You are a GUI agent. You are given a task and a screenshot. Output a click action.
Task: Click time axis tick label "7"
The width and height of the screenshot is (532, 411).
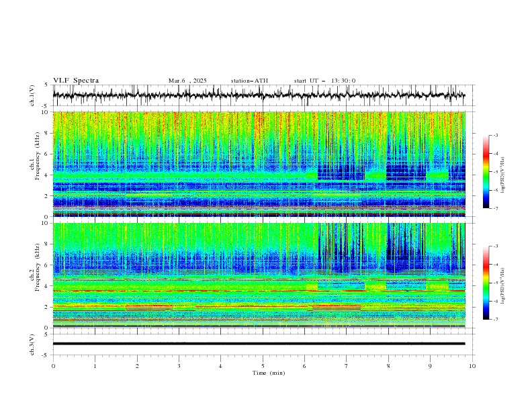(x=347, y=366)
